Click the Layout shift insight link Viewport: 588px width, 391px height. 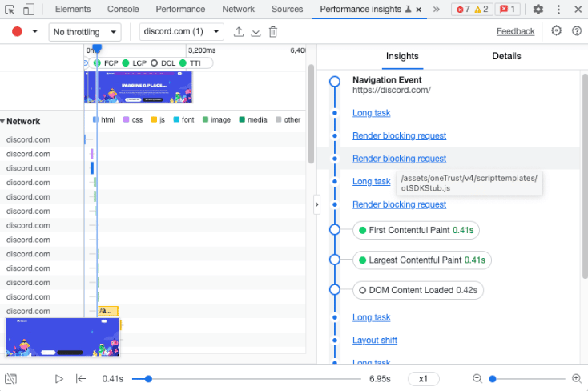[x=375, y=341]
